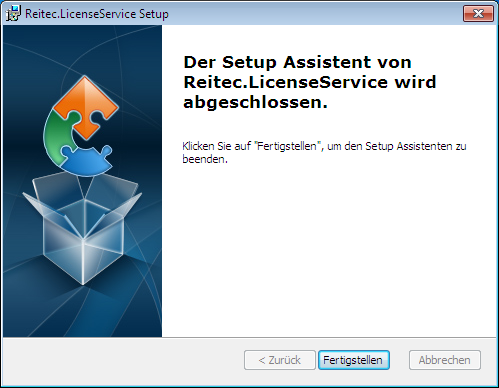
Task: Click the transparent open box graphic
Action: point(82,230)
